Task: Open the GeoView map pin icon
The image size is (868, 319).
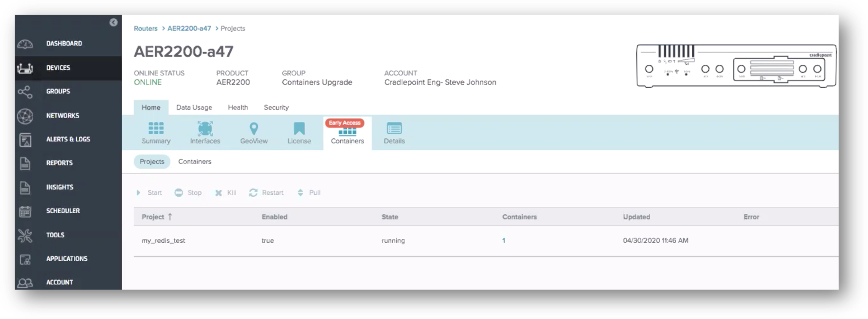Action: pyautogui.click(x=254, y=128)
